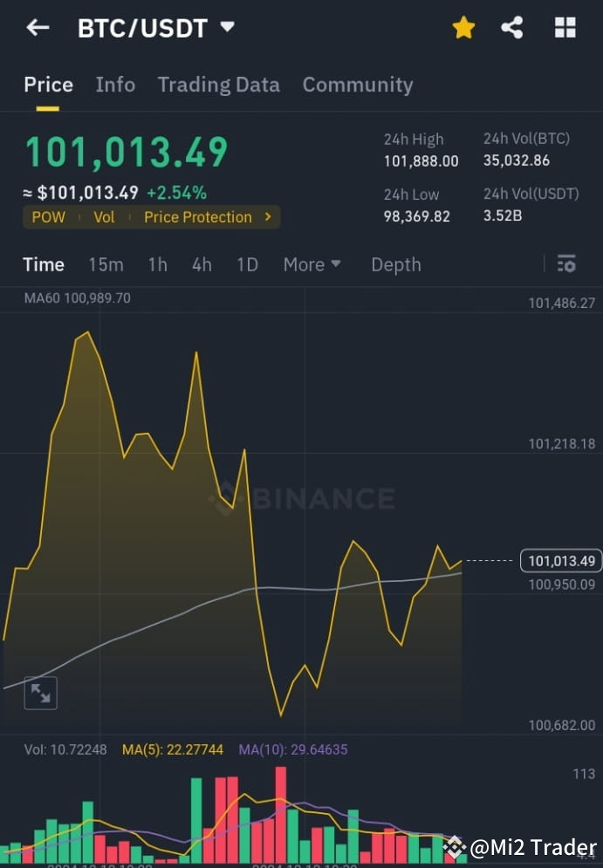Open the layout grid icon top right
This screenshot has height=868, width=603.
pos(565,27)
